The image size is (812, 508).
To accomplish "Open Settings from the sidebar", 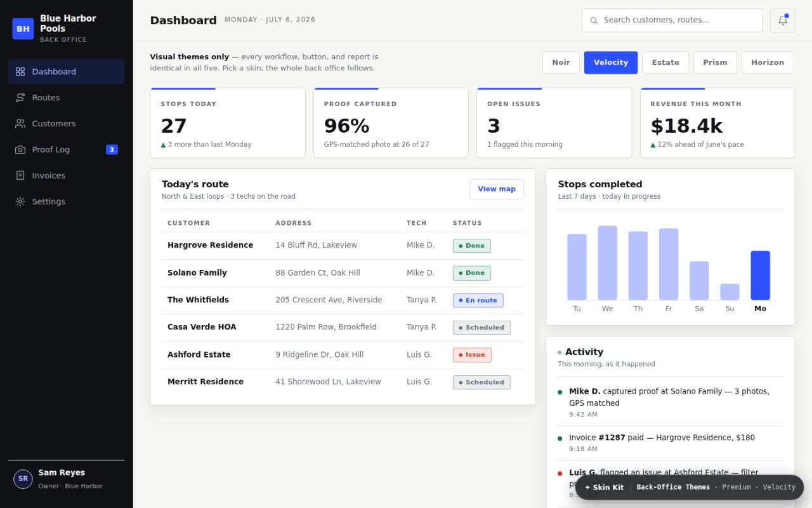I will point(66,202).
